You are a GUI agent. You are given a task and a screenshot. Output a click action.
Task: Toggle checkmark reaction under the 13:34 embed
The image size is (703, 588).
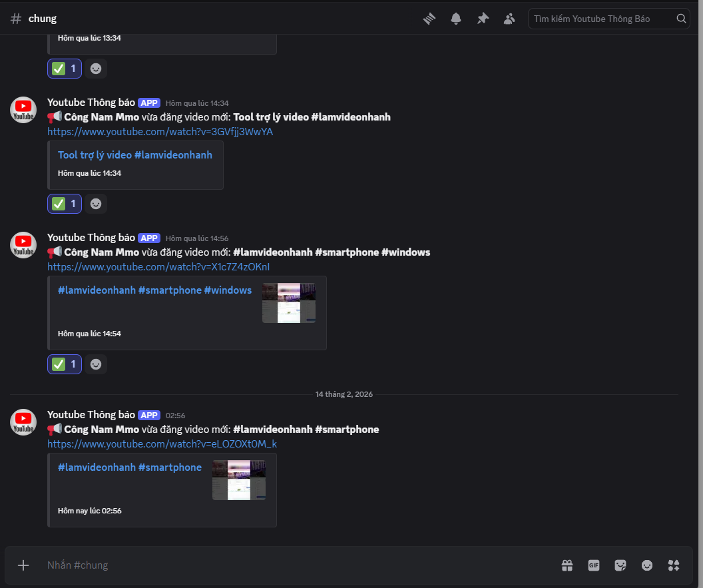65,69
